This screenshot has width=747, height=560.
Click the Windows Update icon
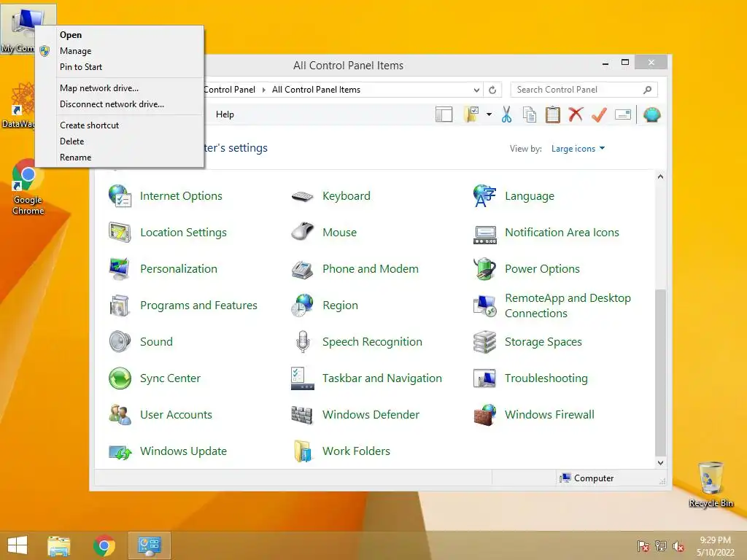pos(120,451)
